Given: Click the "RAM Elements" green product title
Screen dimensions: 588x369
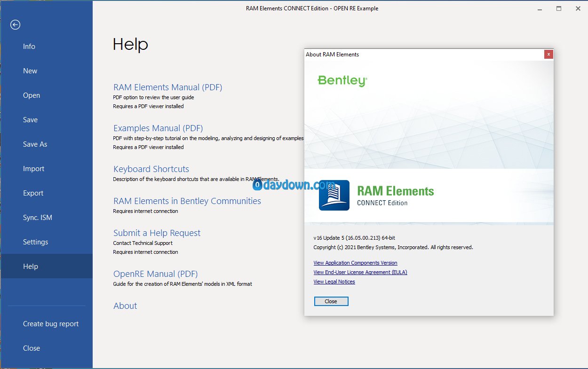Looking at the screenshot, I should pyautogui.click(x=396, y=191).
